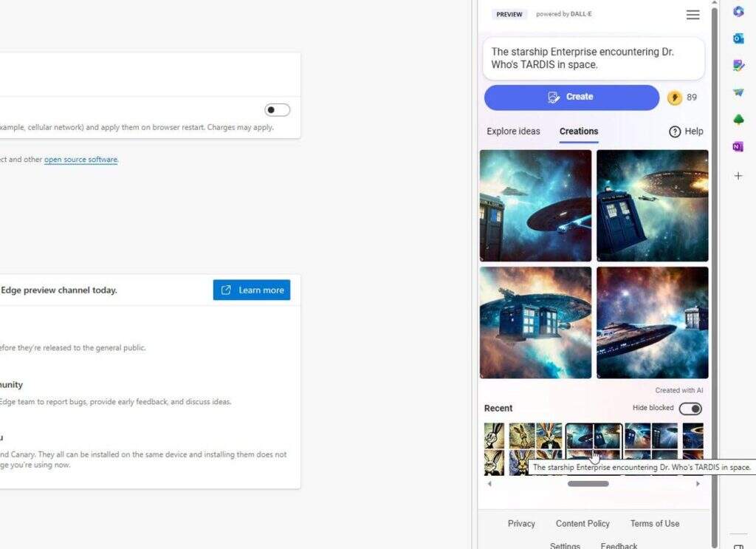Open the open source software link

click(80, 159)
